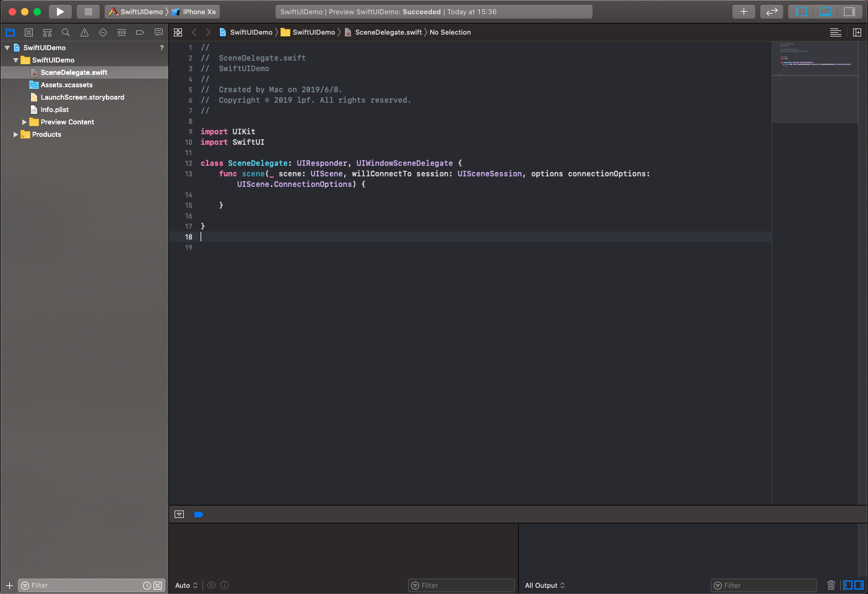Viewport: 868px width, 594px height.
Task: Click the Library plus button
Action: [744, 12]
